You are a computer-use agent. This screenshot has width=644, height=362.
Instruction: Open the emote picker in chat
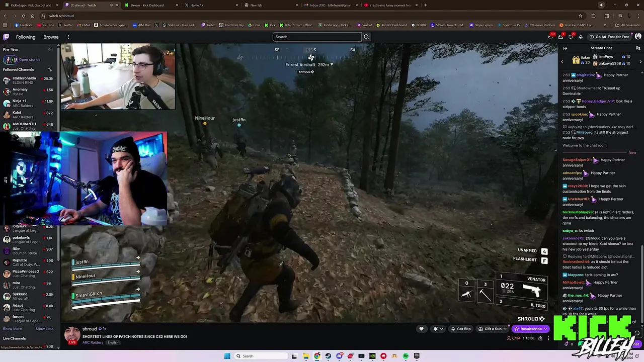(x=637, y=333)
